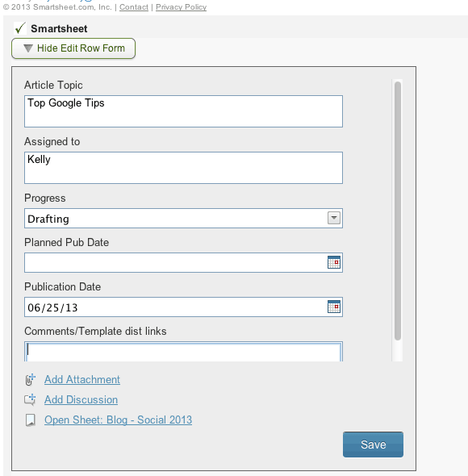
Task: Expand the Progress dropdown arrow
Action: point(334,218)
